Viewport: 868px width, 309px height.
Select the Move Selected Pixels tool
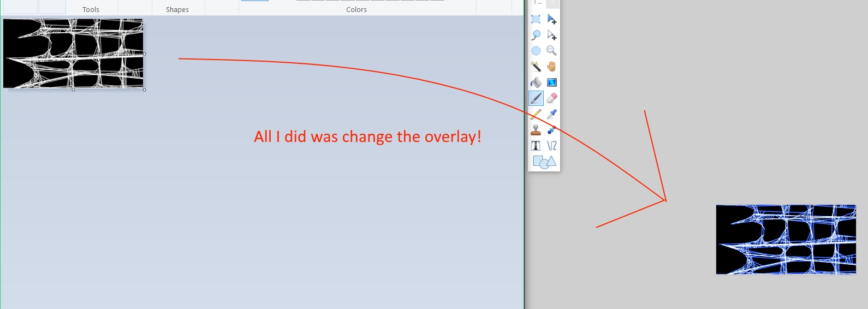pyautogui.click(x=552, y=19)
